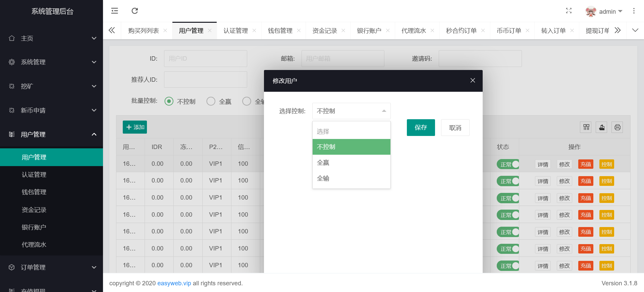Click the green 保存 button
Viewport: 644px width, 292px height.
coord(421,128)
